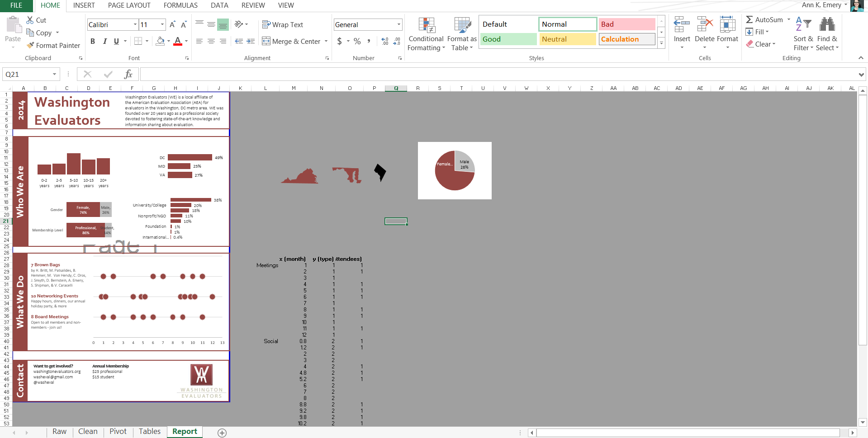Click the Format Painter brush icon
This screenshot has width=868, height=438.
click(30, 45)
